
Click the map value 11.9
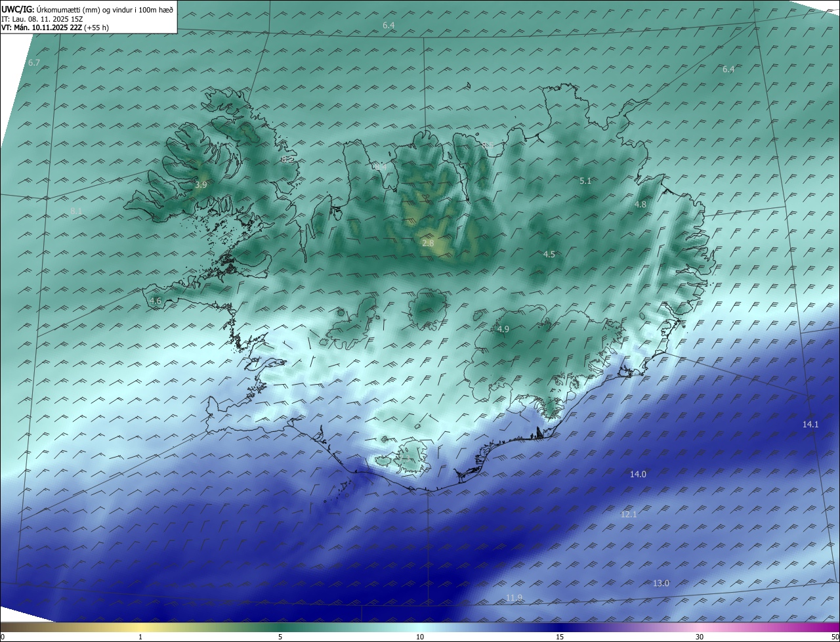[x=514, y=597]
